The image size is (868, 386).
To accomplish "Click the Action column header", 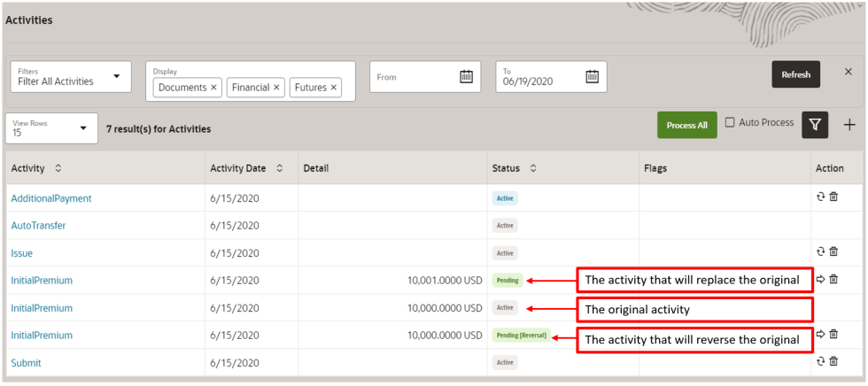I will point(830,168).
